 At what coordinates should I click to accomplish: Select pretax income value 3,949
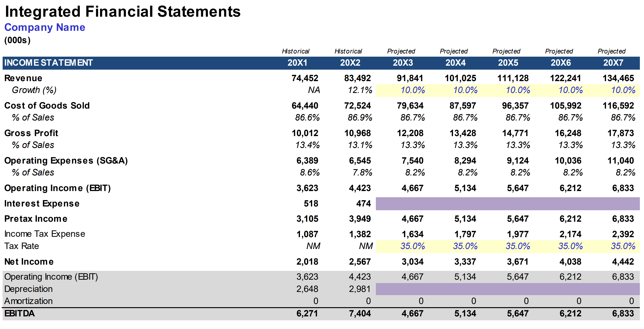[x=360, y=219]
